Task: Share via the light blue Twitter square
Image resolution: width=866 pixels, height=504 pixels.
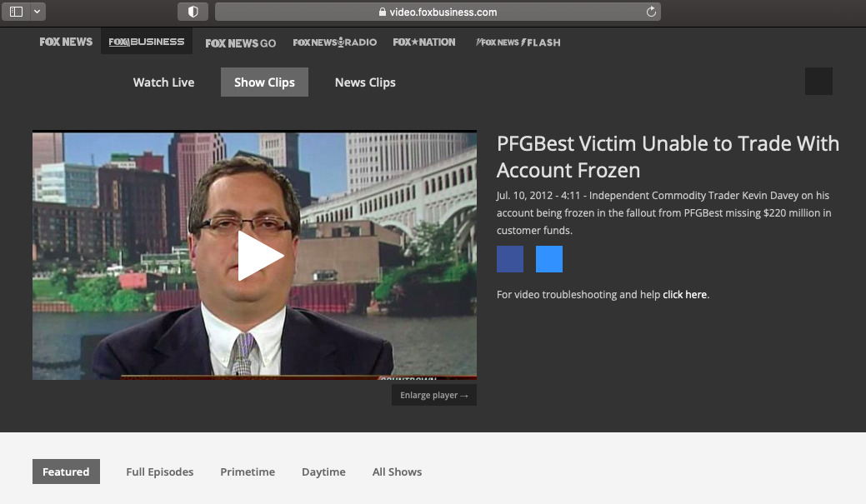Action: [549, 259]
